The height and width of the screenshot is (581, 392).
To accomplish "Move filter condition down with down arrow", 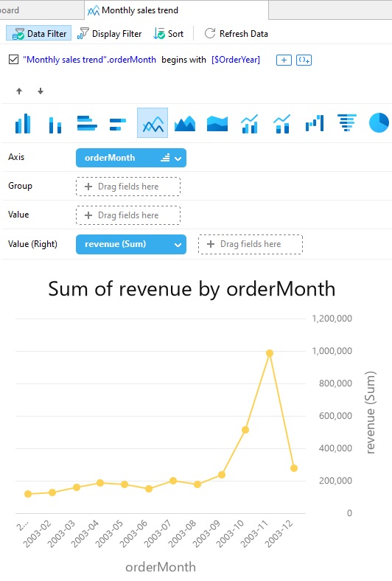I will point(41,91).
